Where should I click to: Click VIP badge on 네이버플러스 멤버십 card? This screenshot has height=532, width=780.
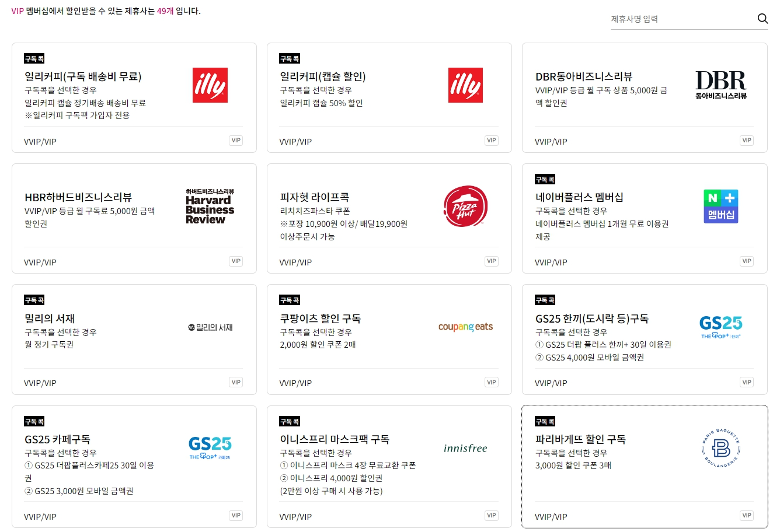[x=747, y=261]
